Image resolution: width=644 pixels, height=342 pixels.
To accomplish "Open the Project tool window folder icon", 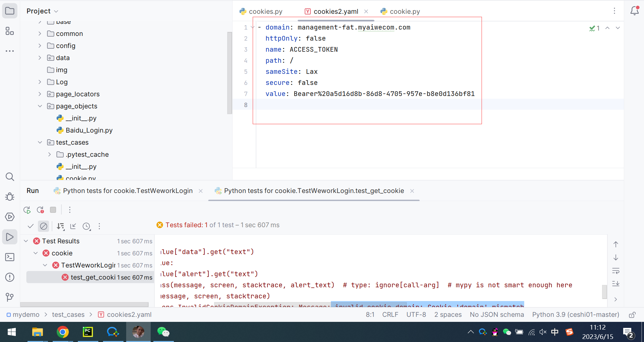I will pyautogui.click(x=10, y=11).
